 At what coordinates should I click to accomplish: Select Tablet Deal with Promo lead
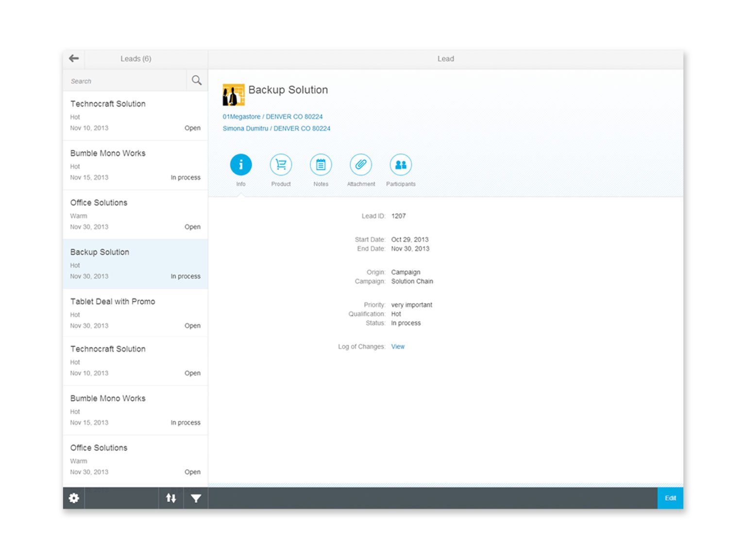[136, 313]
